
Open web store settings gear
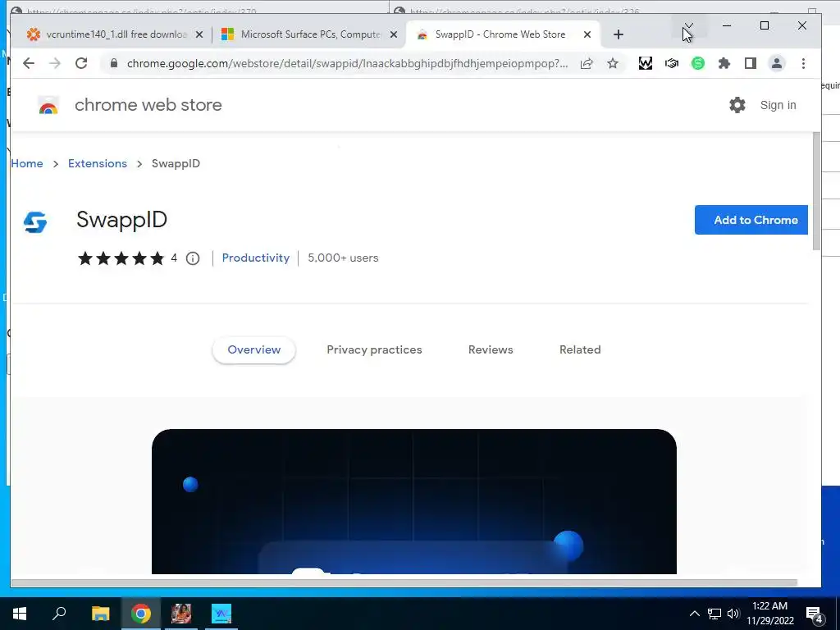[737, 105]
